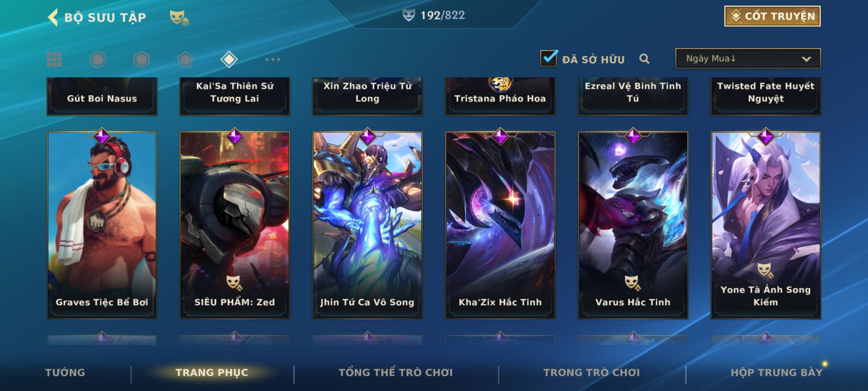Open the Yone Tà Ảnh Song Kiếm skin
Viewport: 868px width, 391px height.
(766, 225)
